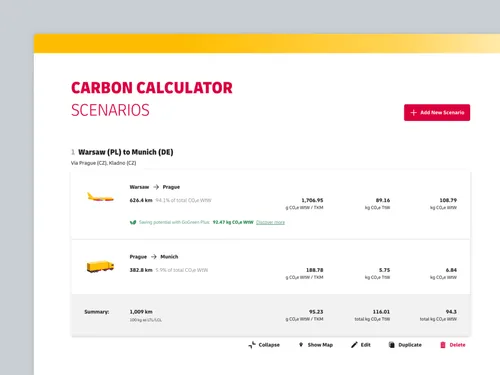Click the 108.79 kg value
The image size is (500, 375).
pos(448,200)
